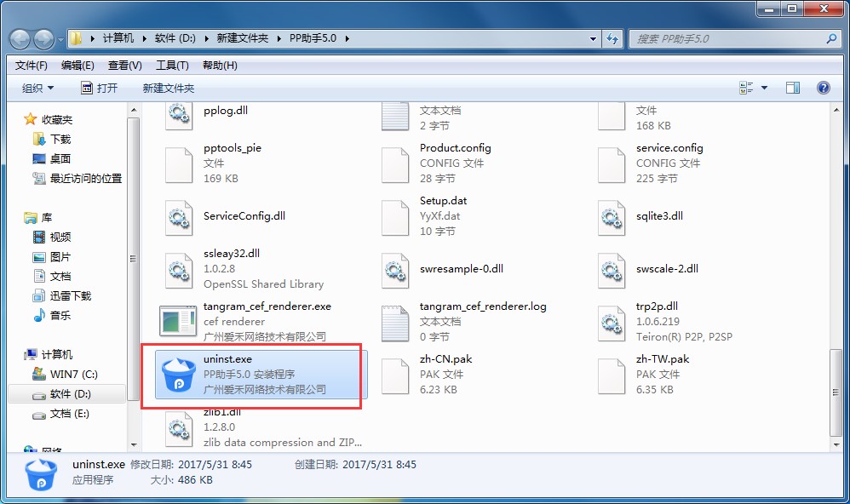Select the zh-CN.pak file icon
The height and width of the screenshot is (504, 850).
pyautogui.click(x=394, y=375)
